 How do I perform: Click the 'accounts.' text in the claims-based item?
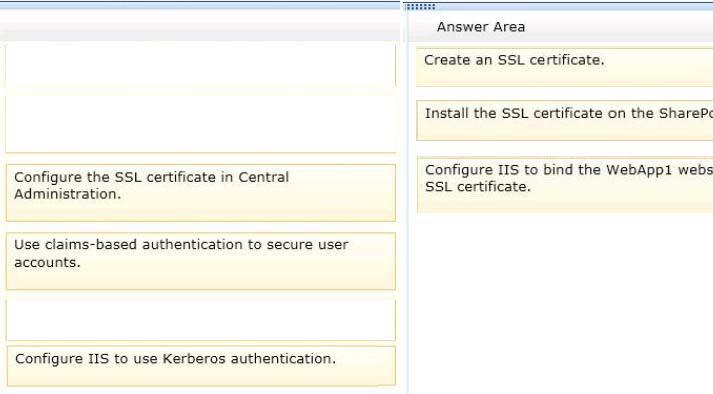pyautogui.click(x=47, y=263)
